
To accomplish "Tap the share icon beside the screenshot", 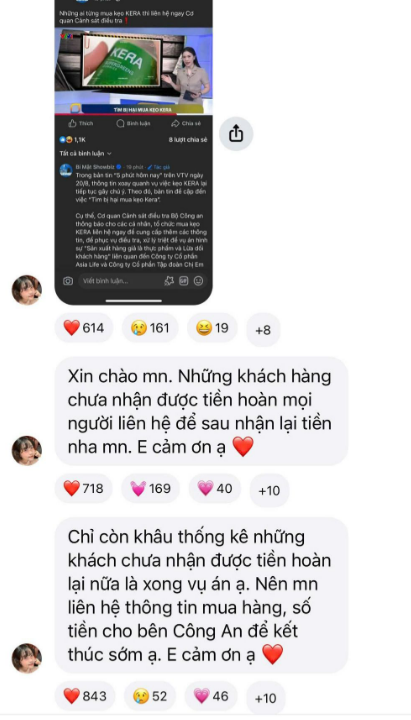I will (x=236, y=134).
